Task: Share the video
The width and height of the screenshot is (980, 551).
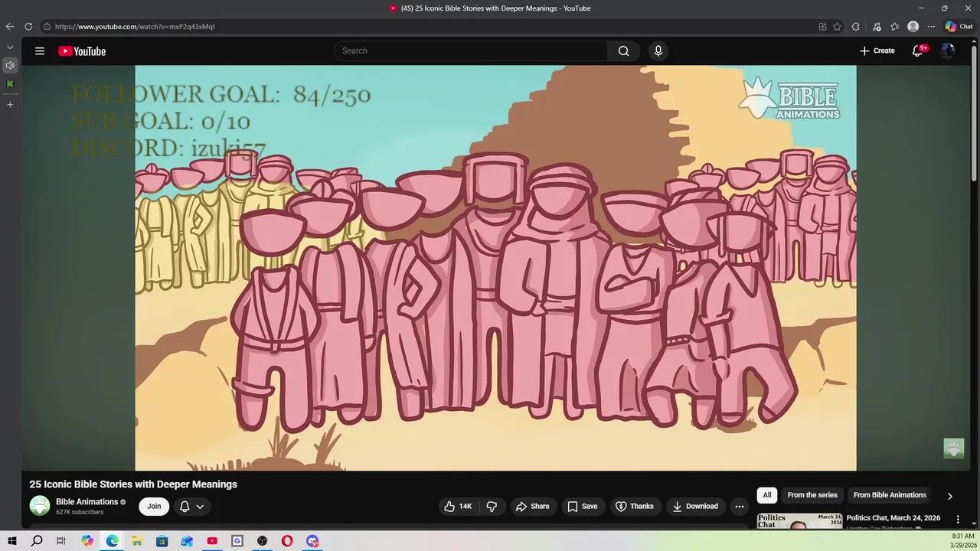Action: point(532,506)
